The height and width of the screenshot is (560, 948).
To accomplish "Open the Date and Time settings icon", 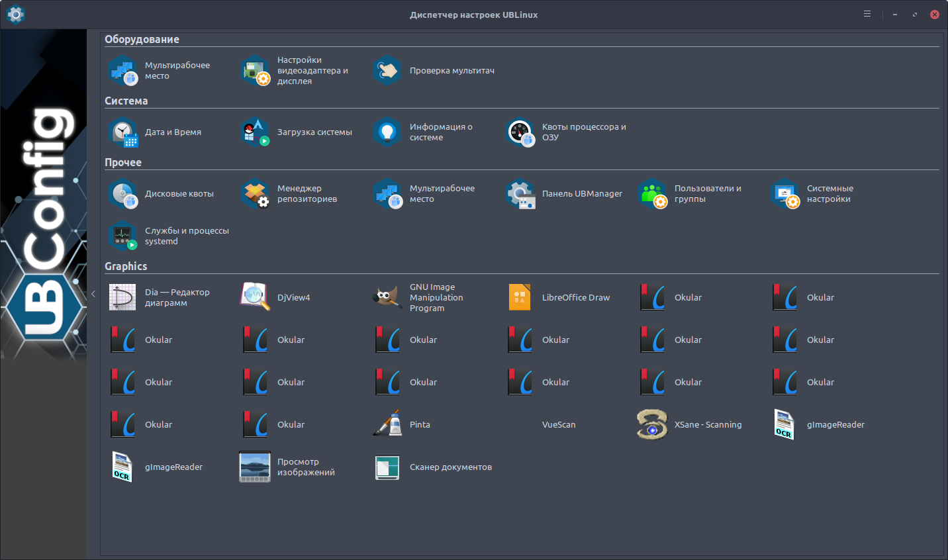I will pyautogui.click(x=122, y=132).
